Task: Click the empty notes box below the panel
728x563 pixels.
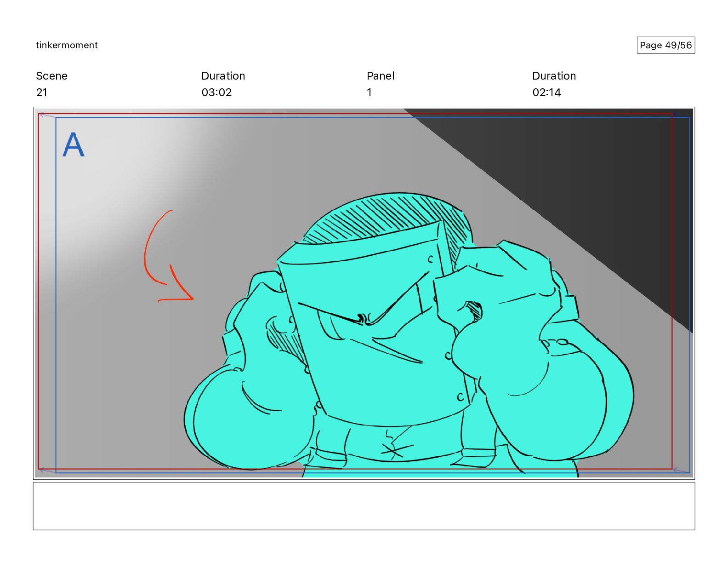Action: pyautogui.click(x=364, y=506)
